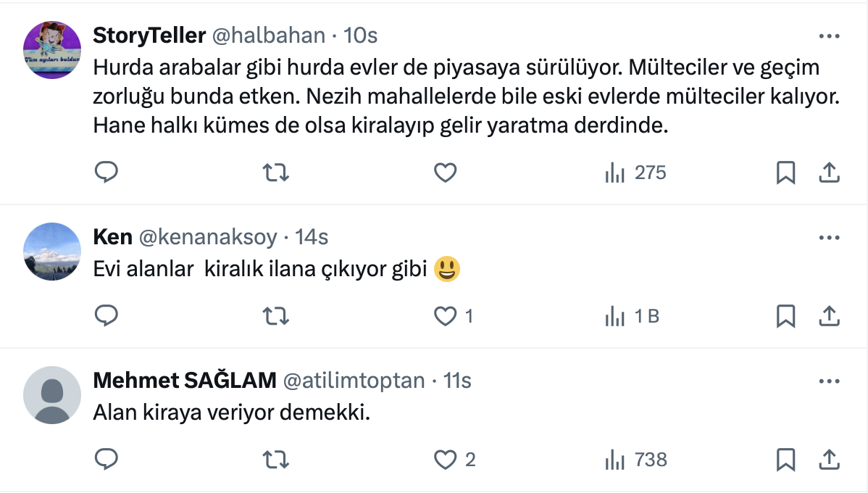Open StoryTeller's profile avatar

coord(52,50)
